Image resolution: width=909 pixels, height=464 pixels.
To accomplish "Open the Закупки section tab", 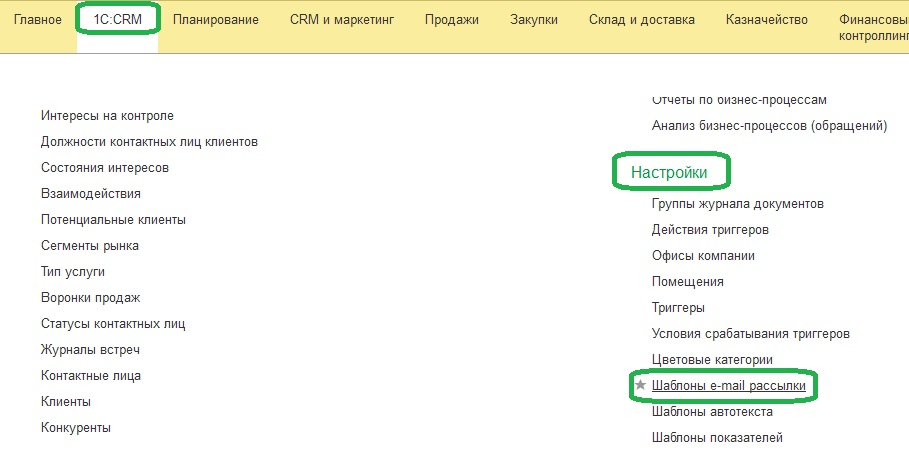I will click(533, 20).
